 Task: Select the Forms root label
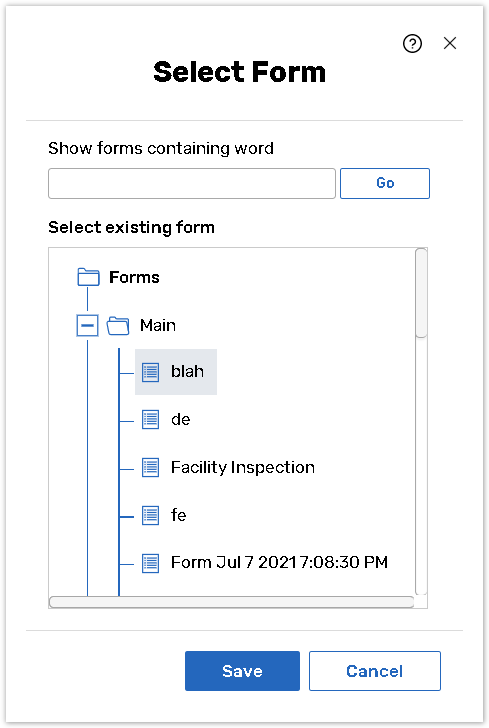[x=134, y=277]
